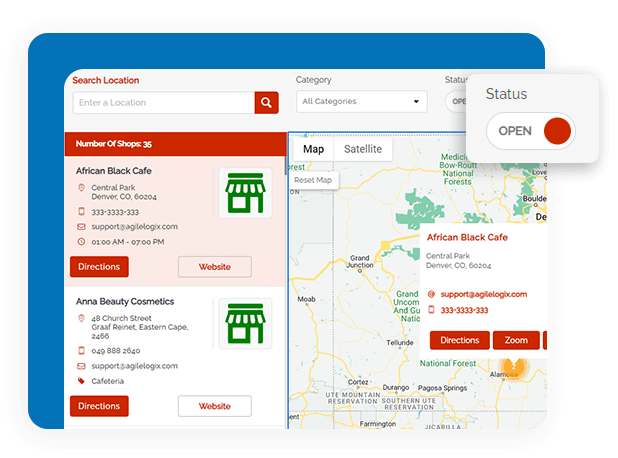Click Directions in the map popup
This screenshot has width=618, height=458.
point(460,340)
